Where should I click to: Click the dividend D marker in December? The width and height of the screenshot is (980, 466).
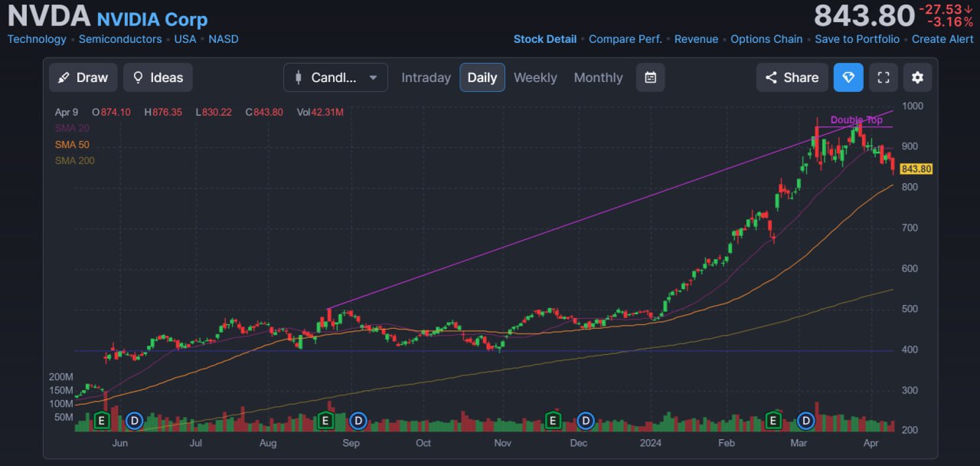point(586,420)
